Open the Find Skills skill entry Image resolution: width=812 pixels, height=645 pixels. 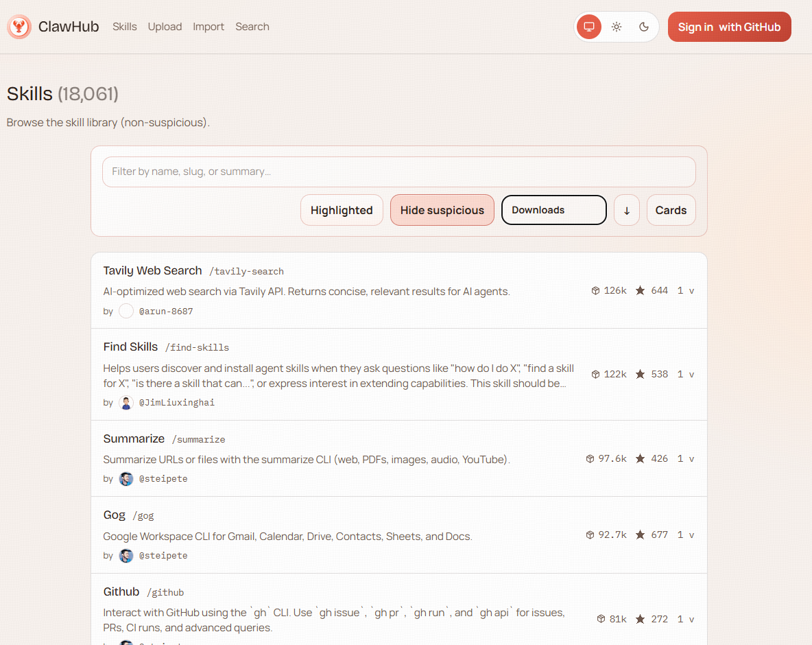(x=130, y=347)
